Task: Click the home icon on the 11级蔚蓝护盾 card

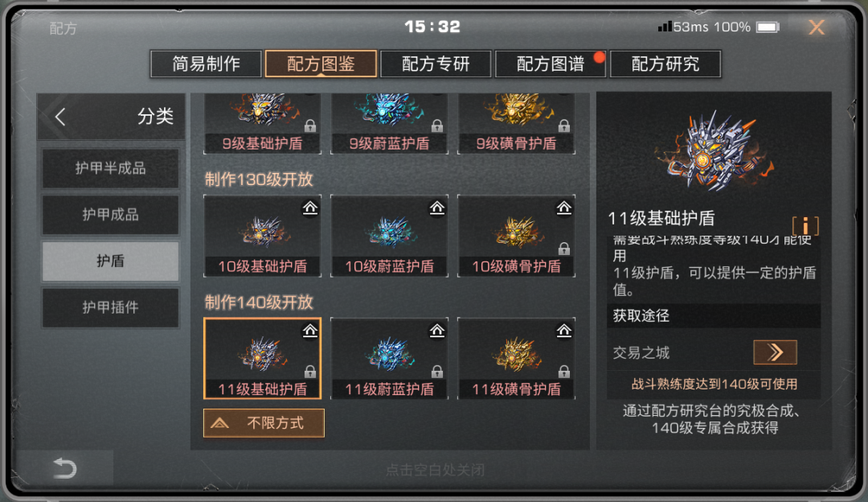Action: (x=437, y=331)
